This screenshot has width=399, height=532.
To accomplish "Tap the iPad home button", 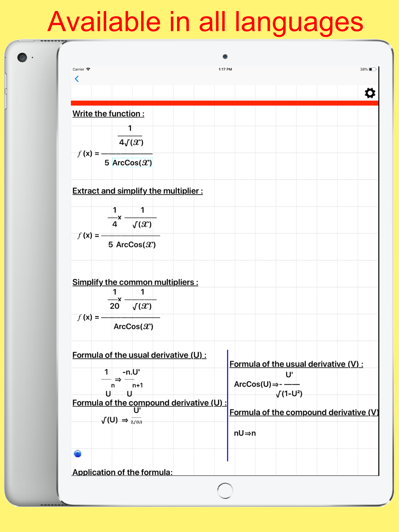I will (x=225, y=491).
